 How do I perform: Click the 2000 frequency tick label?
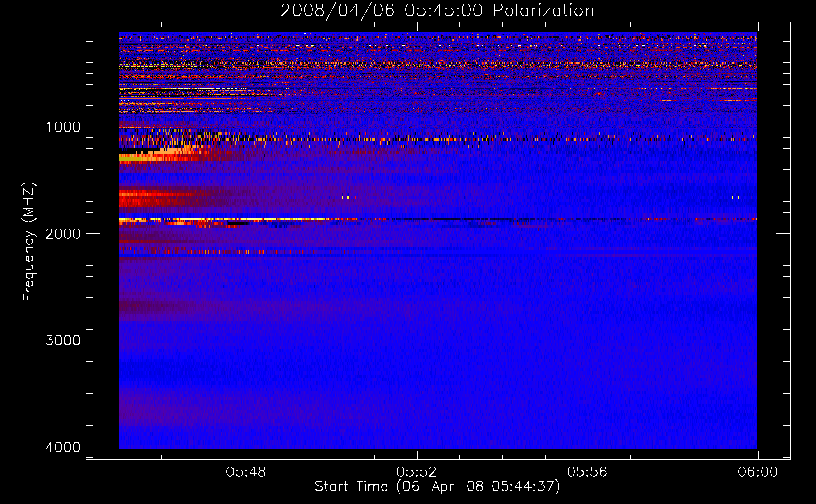(x=63, y=234)
